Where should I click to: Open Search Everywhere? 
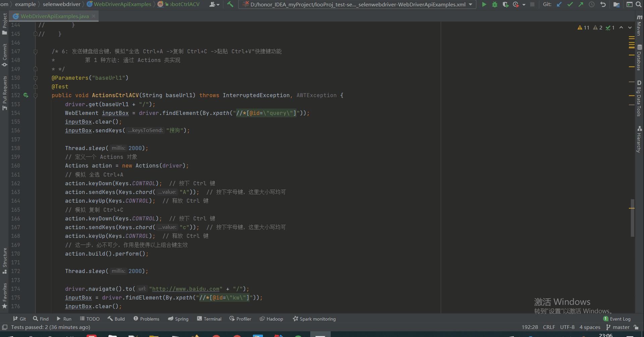638,4
